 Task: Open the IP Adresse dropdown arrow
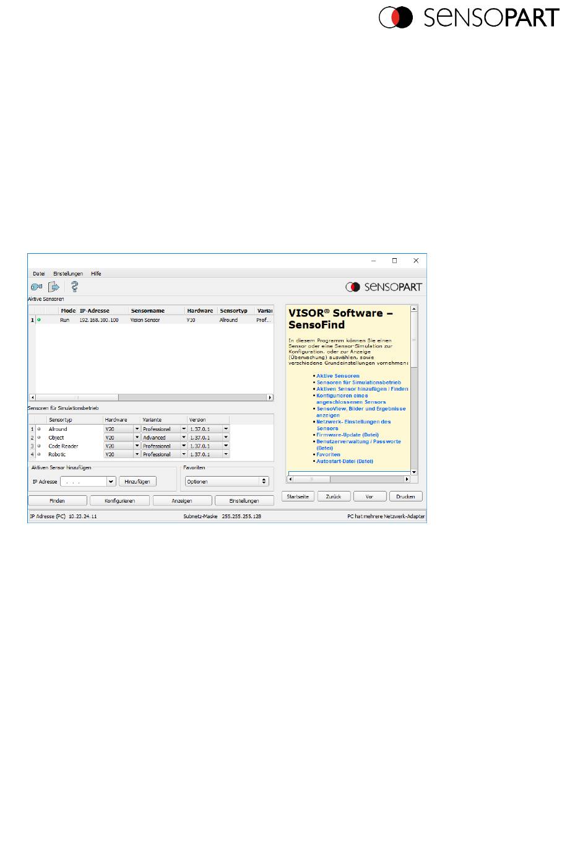tap(111, 482)
